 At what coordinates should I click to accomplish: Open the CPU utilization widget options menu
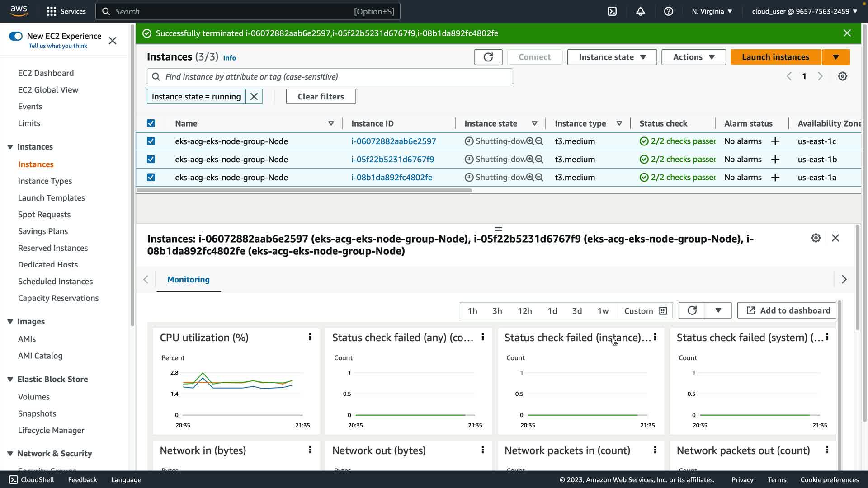(310, 337)
